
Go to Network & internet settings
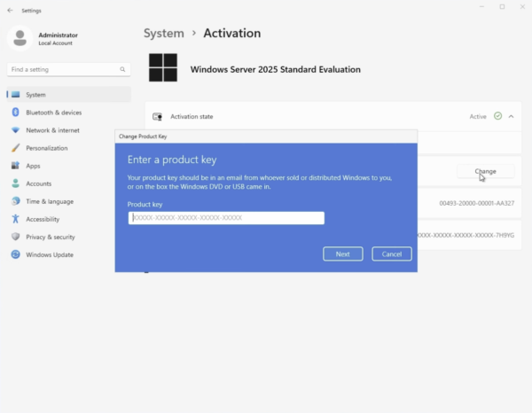[68, 130]
